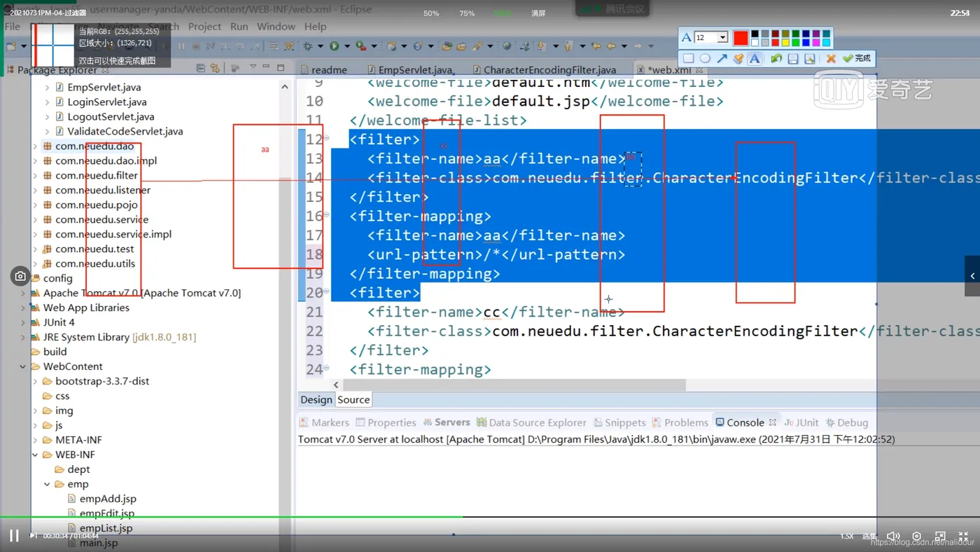
Task: Expand the com.neuedu.listener package
Action: tap(35, 191)
